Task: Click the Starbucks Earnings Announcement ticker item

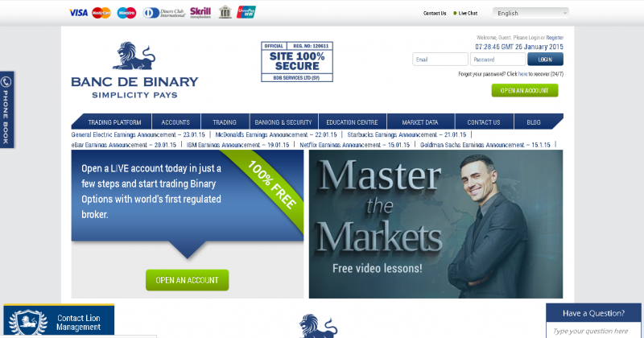Action: pyautogui.click(x=407, y=134)
